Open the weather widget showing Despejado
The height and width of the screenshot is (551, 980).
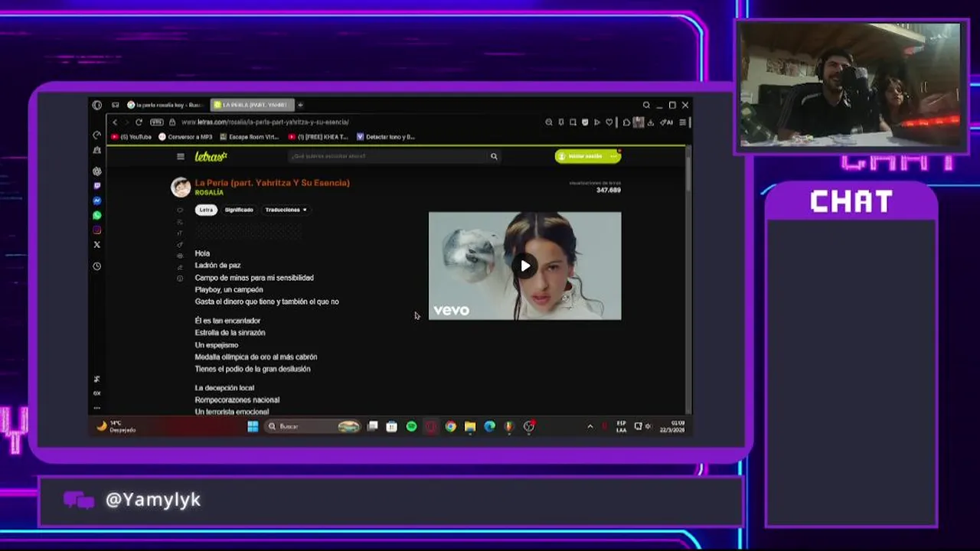(117, 426)
